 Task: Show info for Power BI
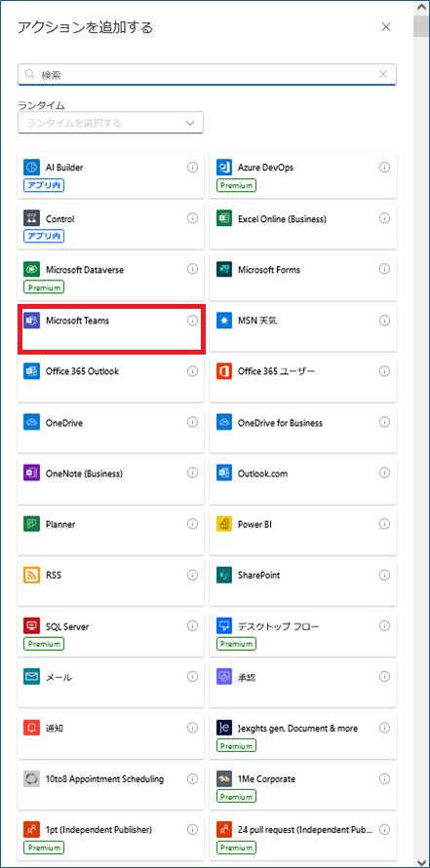[384, 524]
